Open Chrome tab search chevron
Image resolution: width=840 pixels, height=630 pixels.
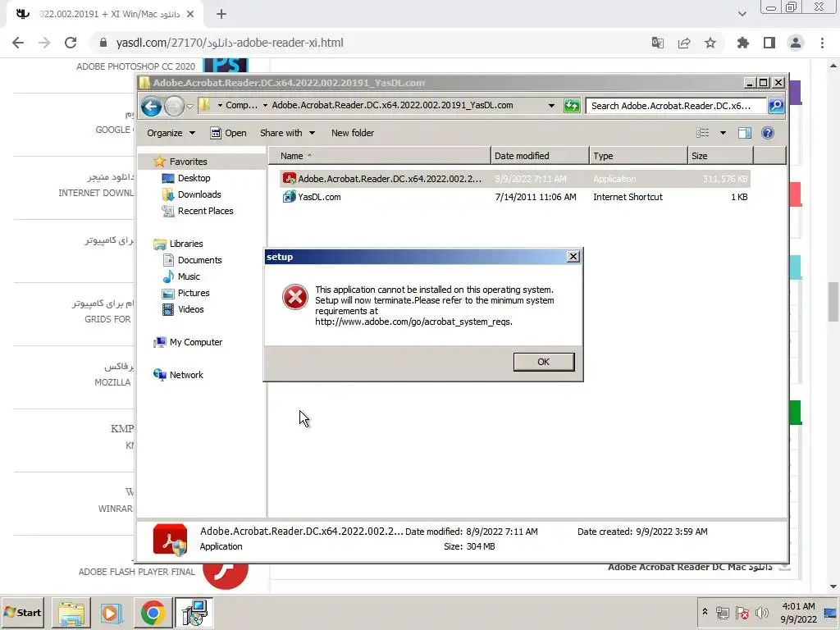tap(742, 14)
